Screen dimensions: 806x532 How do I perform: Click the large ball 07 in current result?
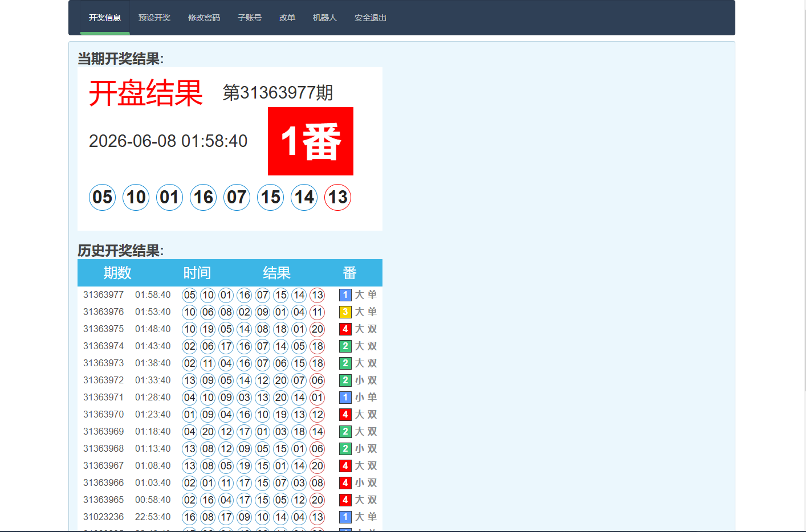[x=237, y=198]
